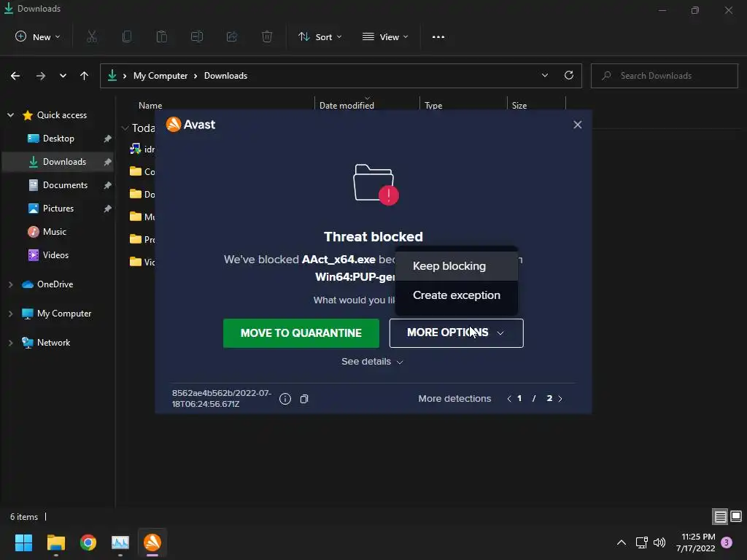Go to previous detection arrow

(x=509, y=399)
